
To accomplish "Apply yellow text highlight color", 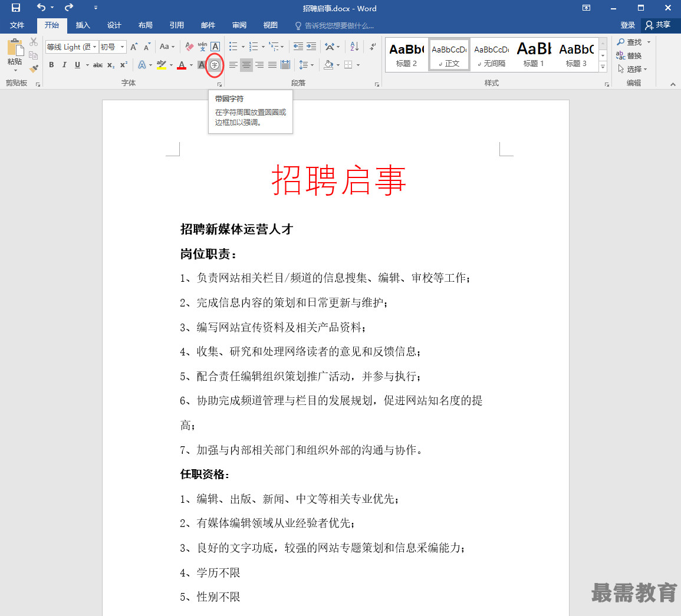I will pyautogui.click(x=162, y=65).
